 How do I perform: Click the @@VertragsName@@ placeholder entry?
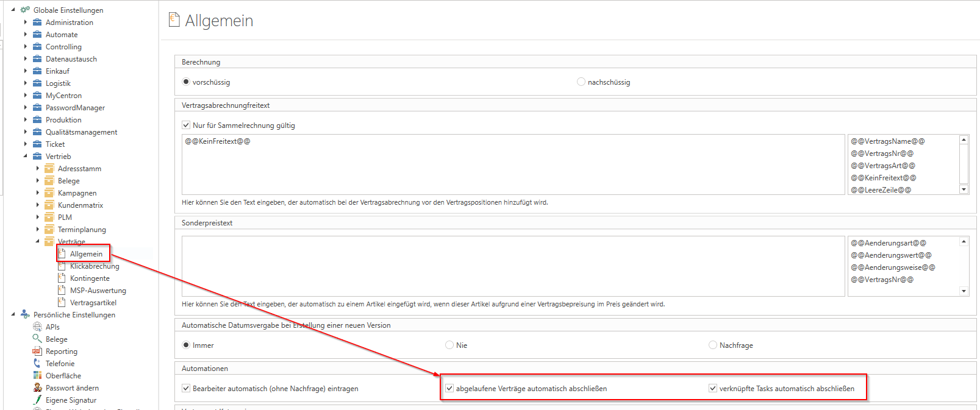[888, 141]
